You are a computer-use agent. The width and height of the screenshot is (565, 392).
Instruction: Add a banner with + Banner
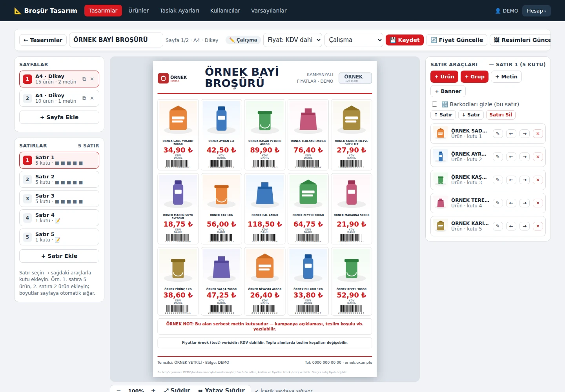[x=448, y=91]
